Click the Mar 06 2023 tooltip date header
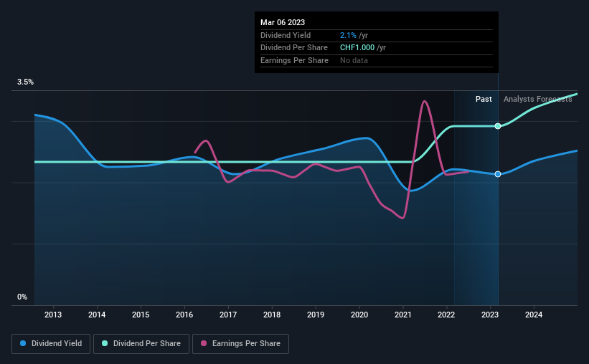 coord(283,22)
